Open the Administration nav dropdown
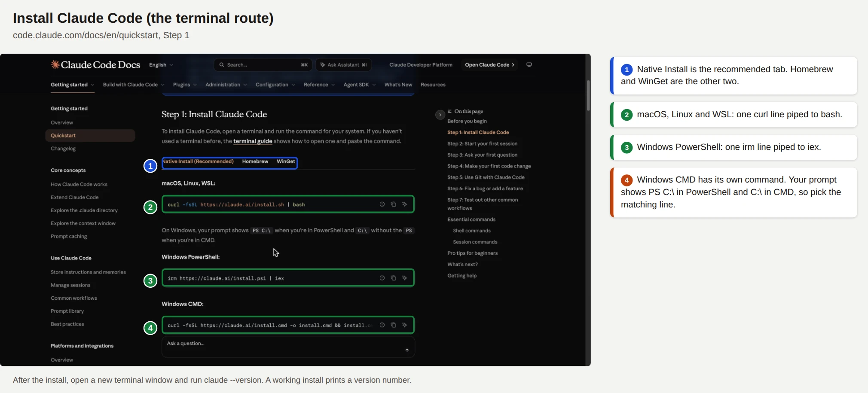 (x=226, y=85)
